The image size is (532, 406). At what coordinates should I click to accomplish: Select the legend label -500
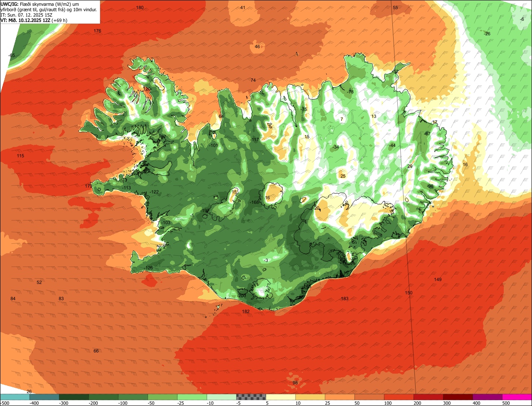[5, 403]
